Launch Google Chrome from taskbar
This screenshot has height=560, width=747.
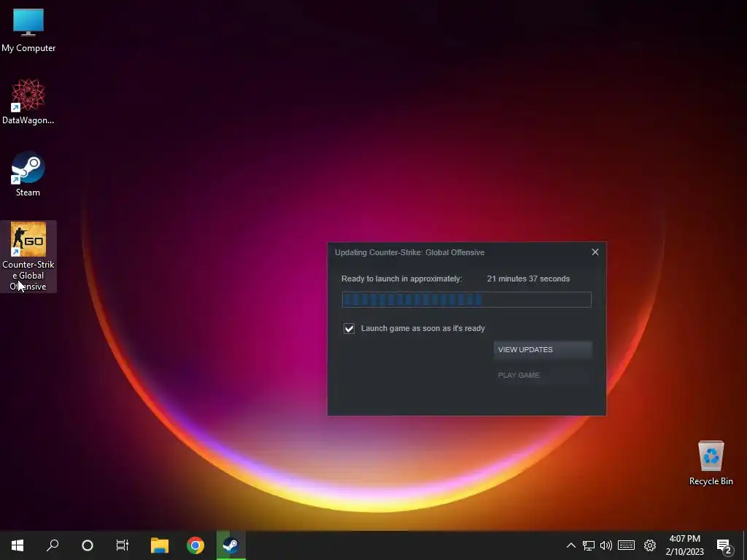pyautogui.click(x=196, y=545)
